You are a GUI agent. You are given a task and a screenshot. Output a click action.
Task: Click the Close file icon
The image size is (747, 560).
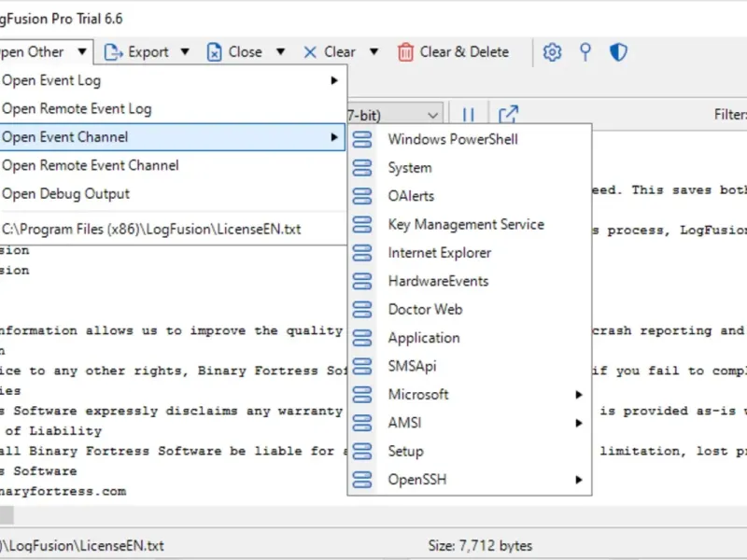[x=215, y=52]
